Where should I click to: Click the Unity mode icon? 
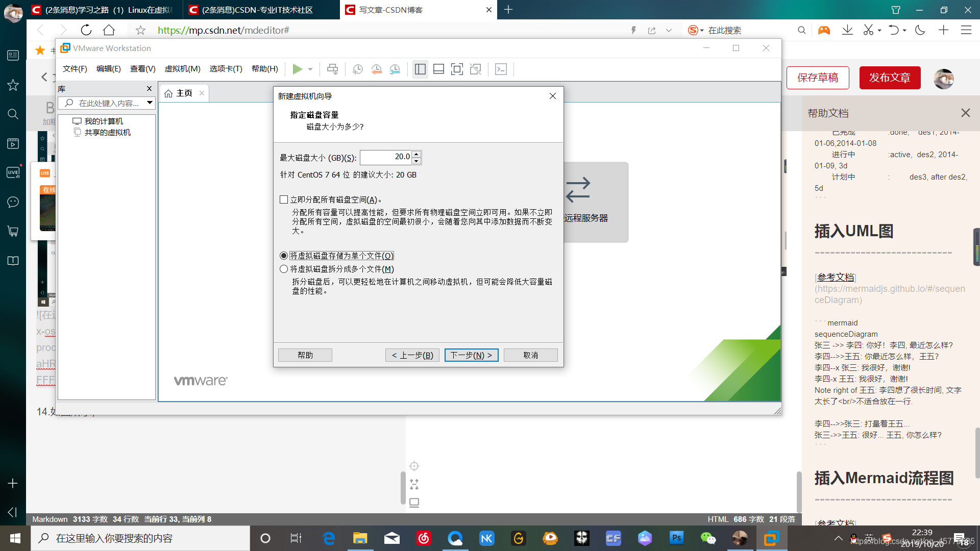pos(475,69)
